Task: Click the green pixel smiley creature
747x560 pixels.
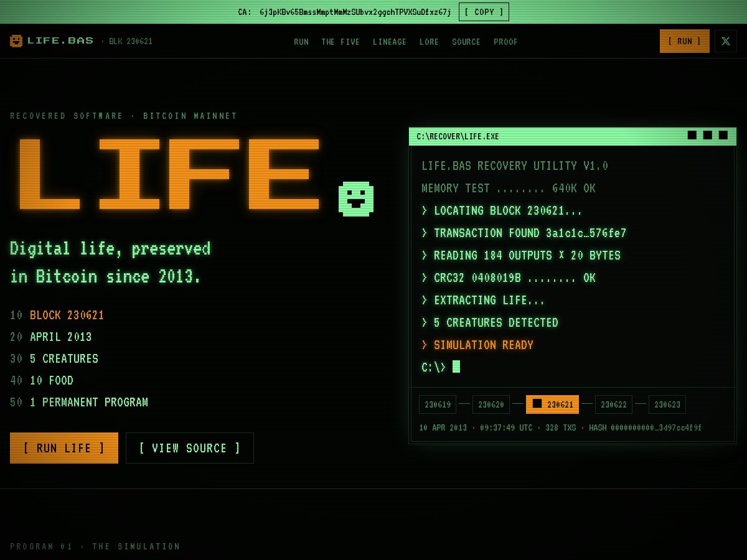Action: pos(356,199)
